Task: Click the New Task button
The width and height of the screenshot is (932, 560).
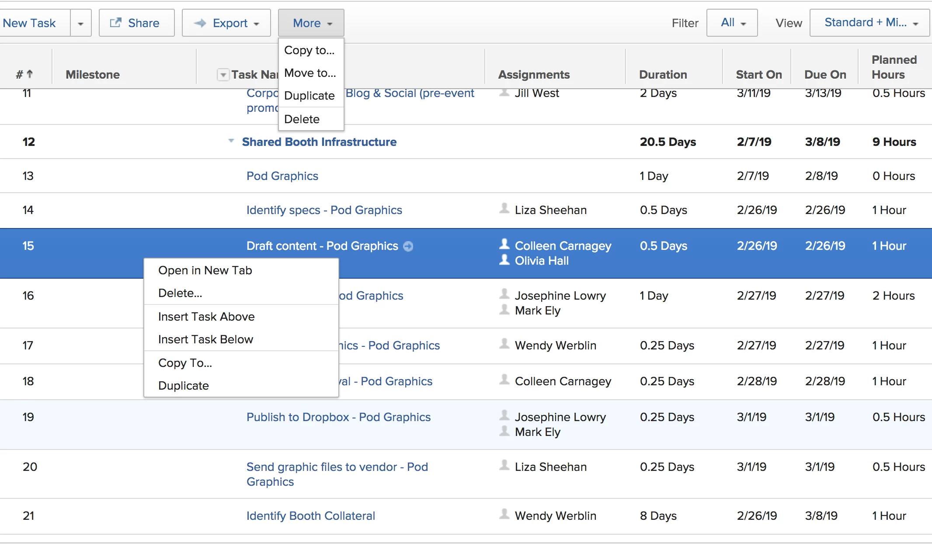Action: pos(29,23)
